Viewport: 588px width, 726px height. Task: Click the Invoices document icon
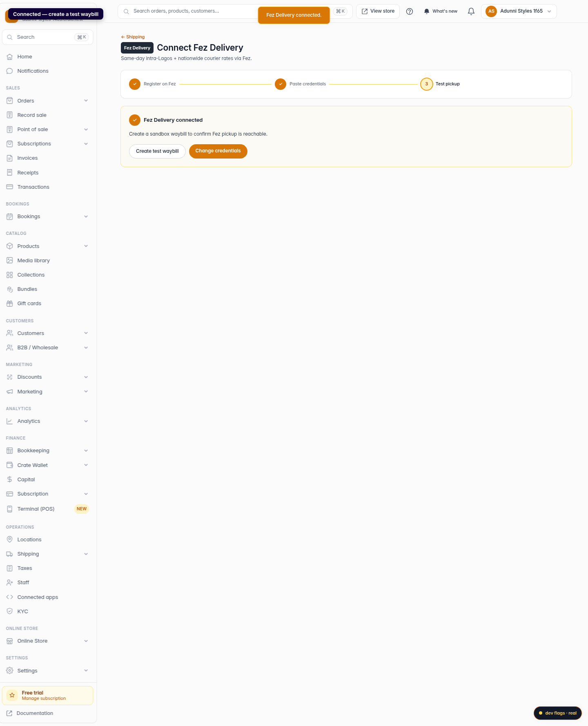tap(10, 158)
